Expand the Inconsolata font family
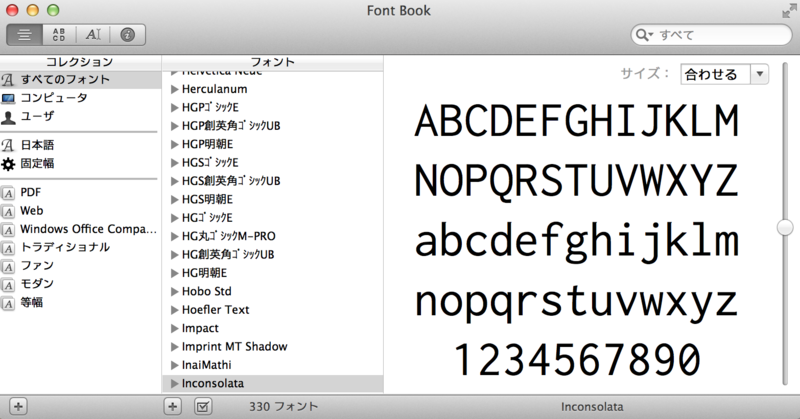Image resolution: width=800 pixels, height=419 pixels. coord(174,384)
